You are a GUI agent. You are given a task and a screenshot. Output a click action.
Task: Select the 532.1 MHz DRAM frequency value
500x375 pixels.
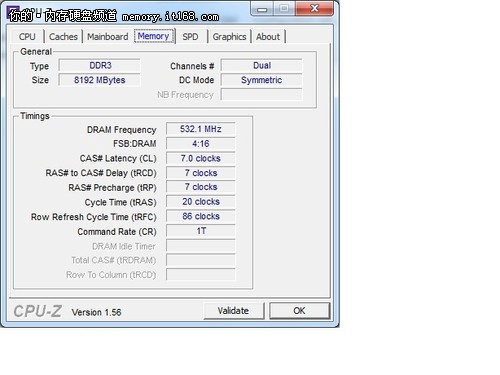tap(201, 129)
